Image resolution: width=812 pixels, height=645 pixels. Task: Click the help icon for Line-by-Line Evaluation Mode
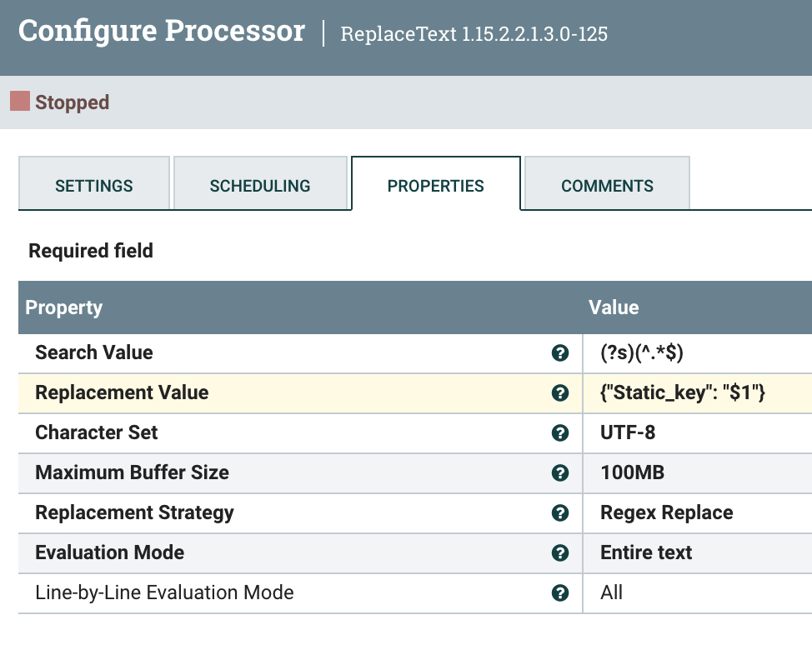pyautogui.click(x=559, y=592)
